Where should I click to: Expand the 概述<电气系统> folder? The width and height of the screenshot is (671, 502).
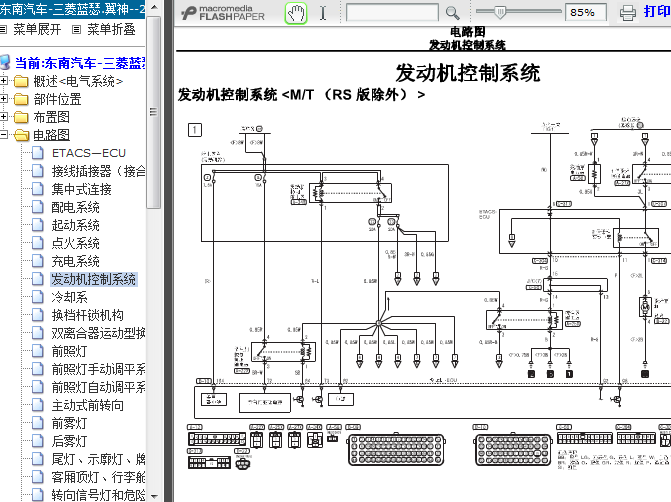3,80
